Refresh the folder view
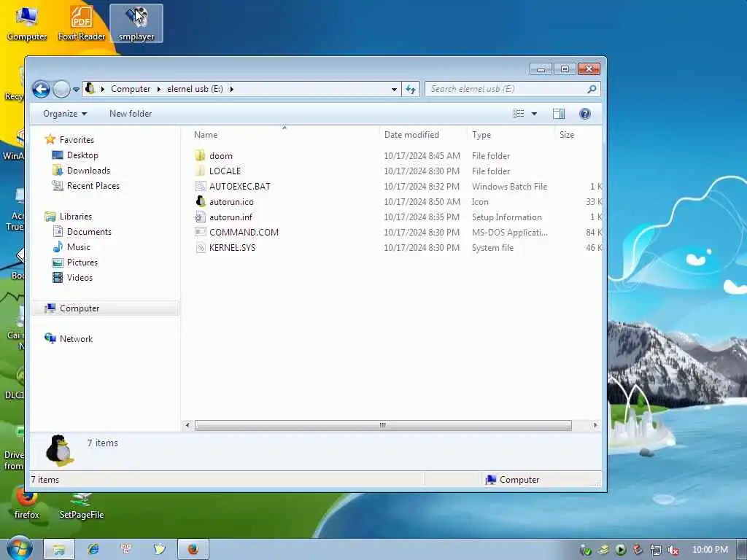 (411, 89)
